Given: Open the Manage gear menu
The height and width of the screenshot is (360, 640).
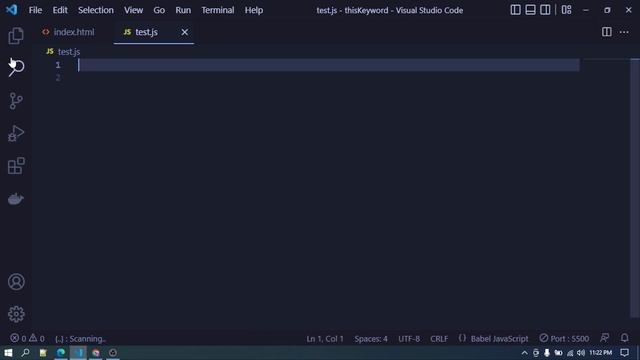Looking at the screenshot, I should coord(16,314).
